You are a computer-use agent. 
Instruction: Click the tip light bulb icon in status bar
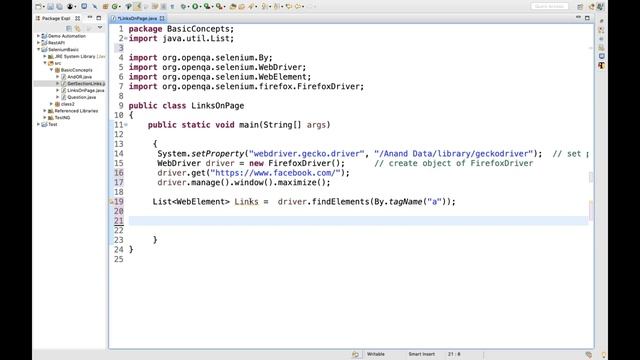coord(604,355)
